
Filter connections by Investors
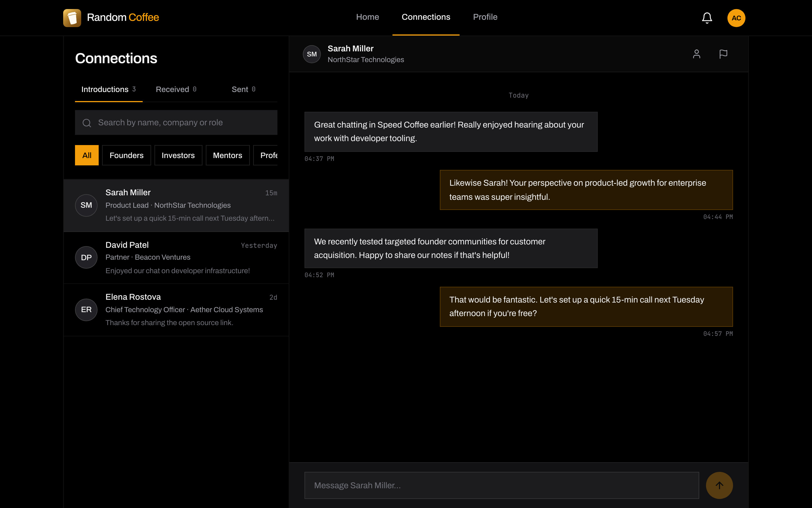(x=178, y=155)
